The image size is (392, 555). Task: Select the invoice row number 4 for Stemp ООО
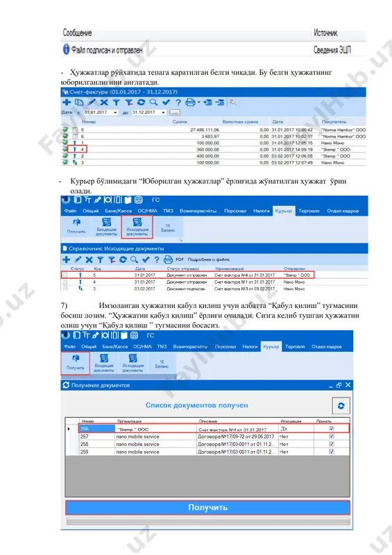tap(214, 149)
